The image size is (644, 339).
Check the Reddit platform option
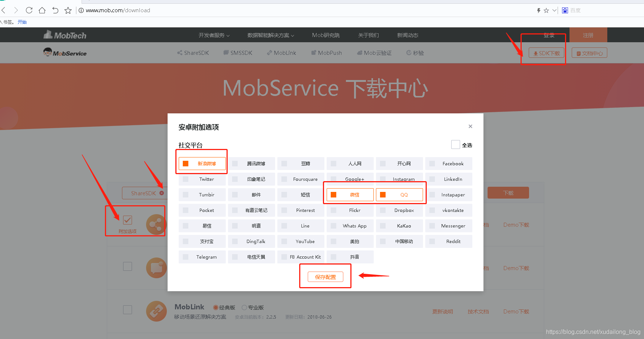[449, 241]
